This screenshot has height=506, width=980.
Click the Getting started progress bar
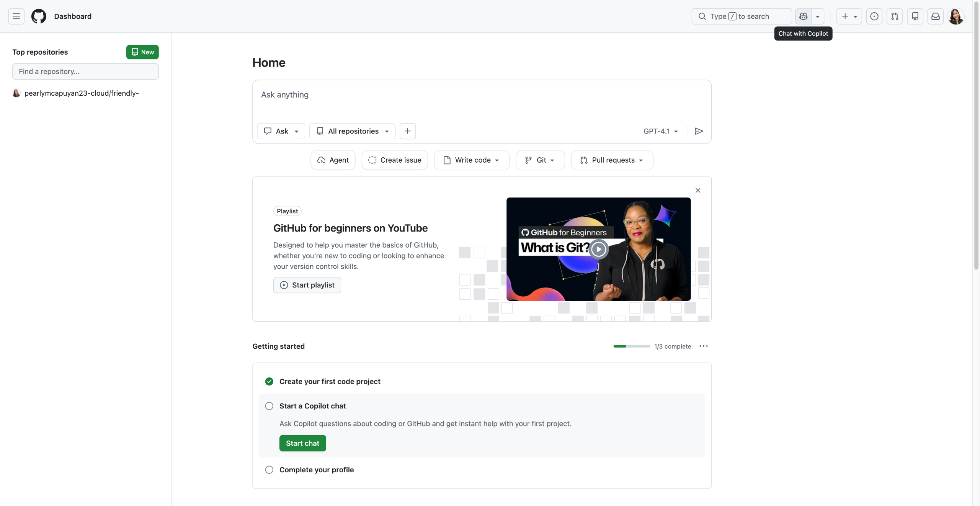pos(632,346)
